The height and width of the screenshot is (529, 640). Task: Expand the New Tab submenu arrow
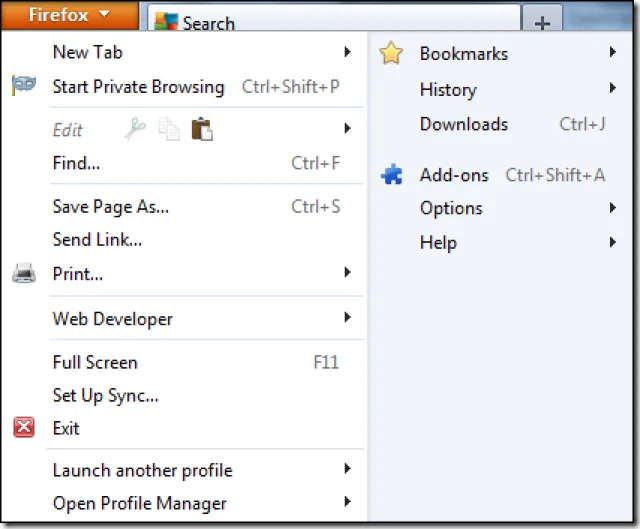tap(347, 52)
